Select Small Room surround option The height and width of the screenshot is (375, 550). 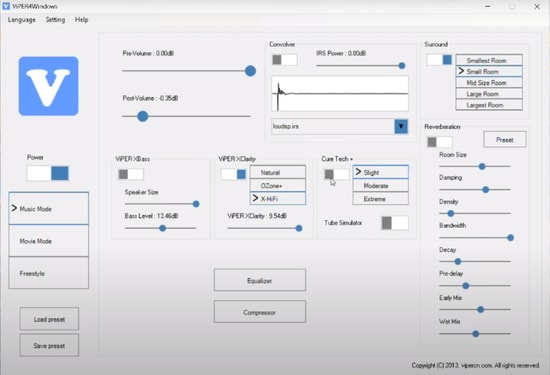(489, 72)
